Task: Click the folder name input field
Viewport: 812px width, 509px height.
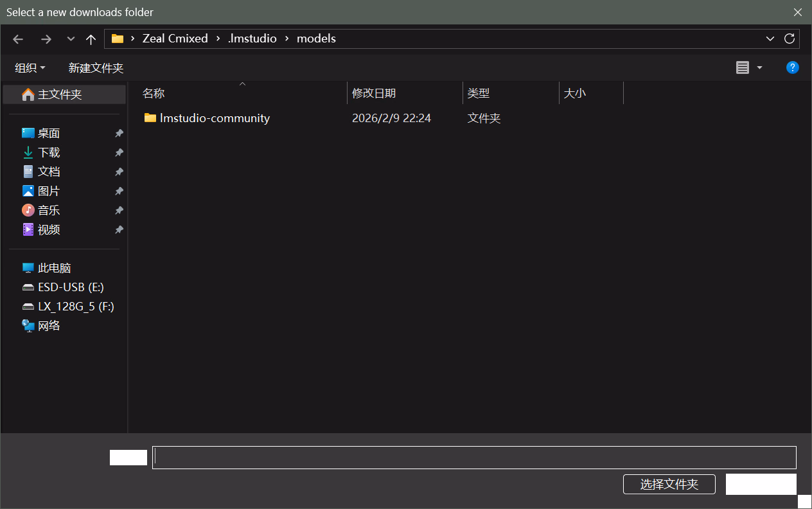Action: [474, 458]
